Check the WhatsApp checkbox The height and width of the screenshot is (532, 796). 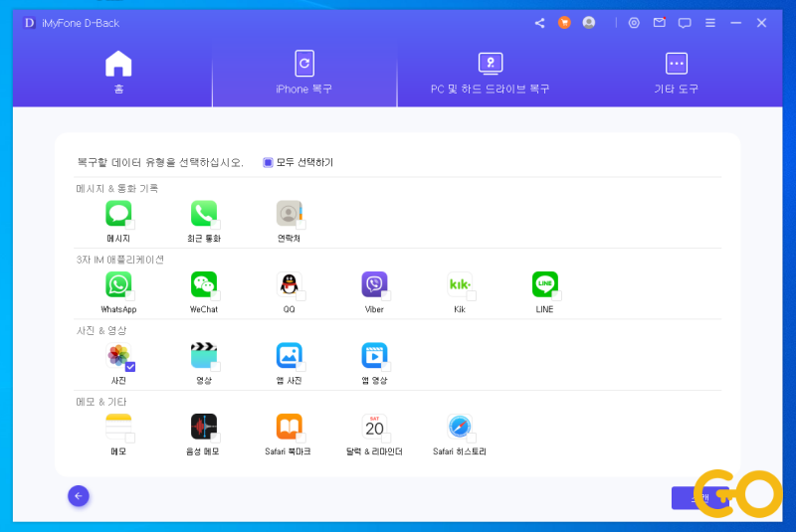[x=130, y=295]
